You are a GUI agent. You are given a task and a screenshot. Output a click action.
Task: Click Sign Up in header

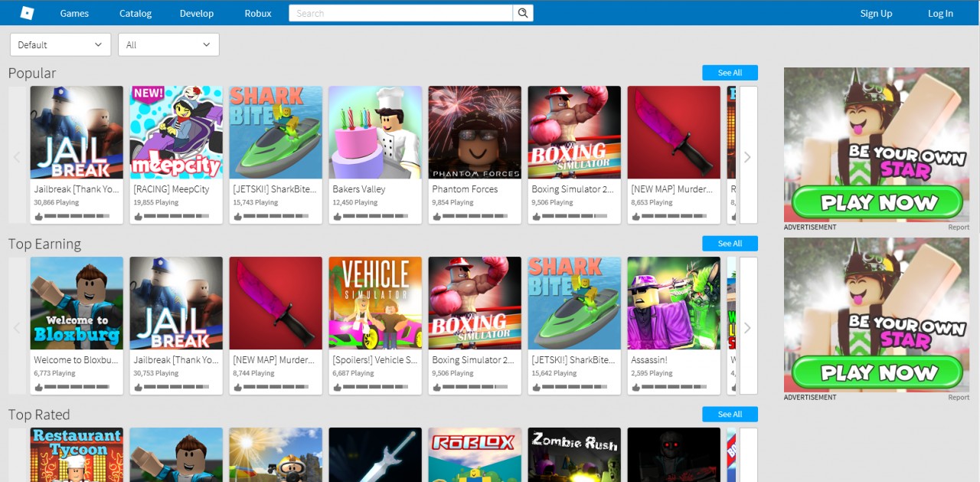click(x=876, y=13)
